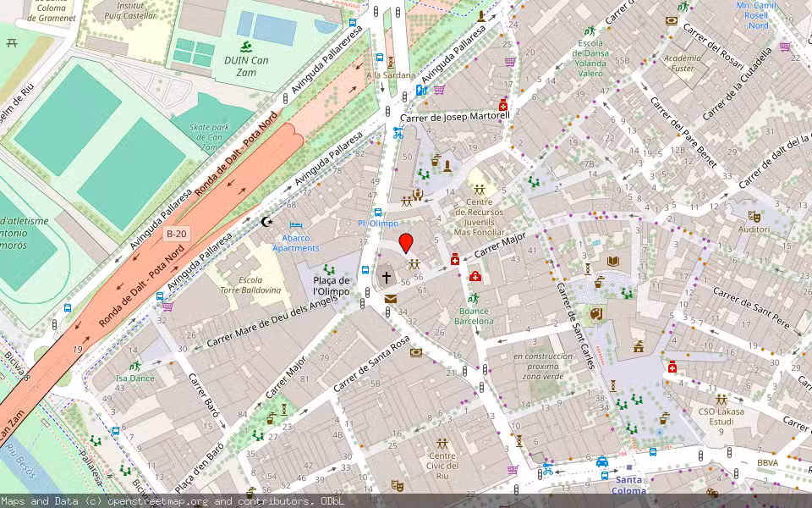
Task: Click the Acadèmia Fuster label
Action: click(683, 63)
